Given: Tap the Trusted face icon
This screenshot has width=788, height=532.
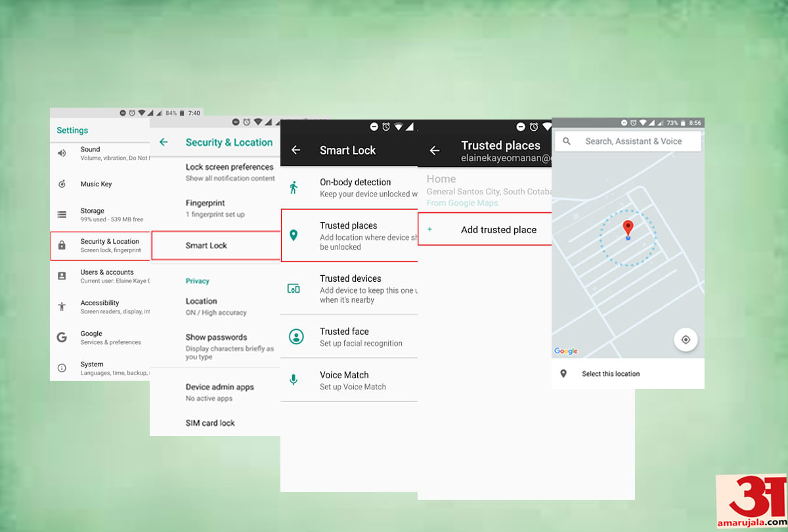Looking at the screenshot, I should click(296, 337).
